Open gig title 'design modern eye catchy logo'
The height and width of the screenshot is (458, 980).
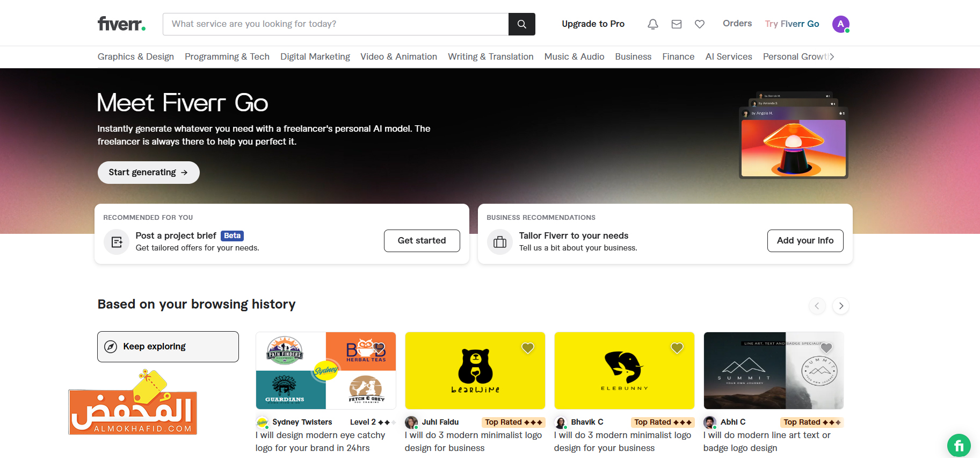tap(321, 442)
